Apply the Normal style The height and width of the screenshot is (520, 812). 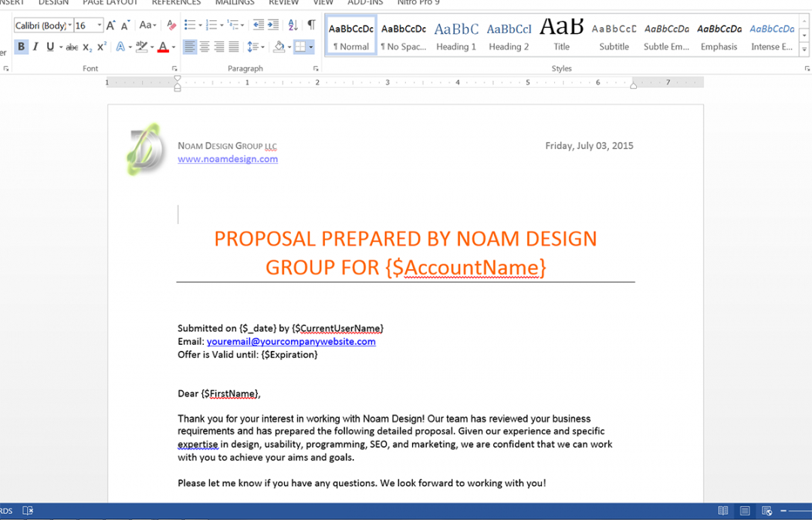351,35
